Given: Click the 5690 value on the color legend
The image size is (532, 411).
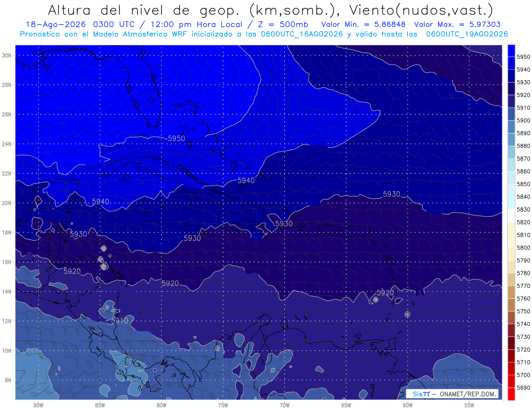Looking at the screenshot, I should click(524, 388).
